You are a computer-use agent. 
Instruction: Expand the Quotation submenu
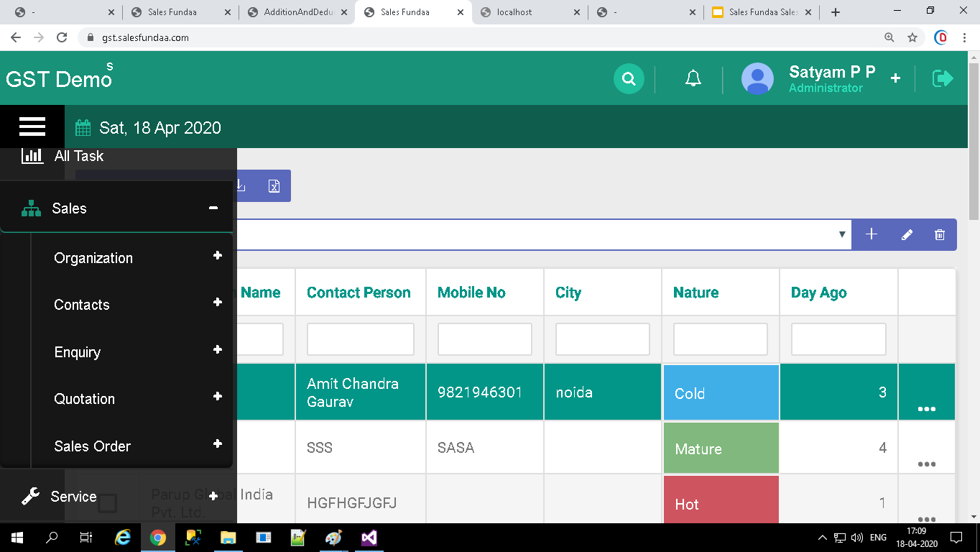(217, 397)
